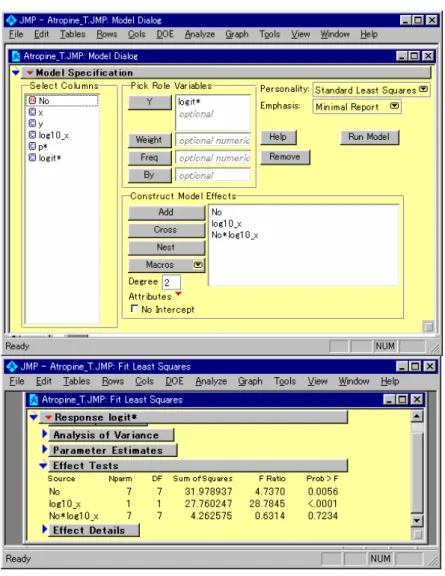
Task: Click the continuous icon beside column y
Action: [x=32, y=123]
